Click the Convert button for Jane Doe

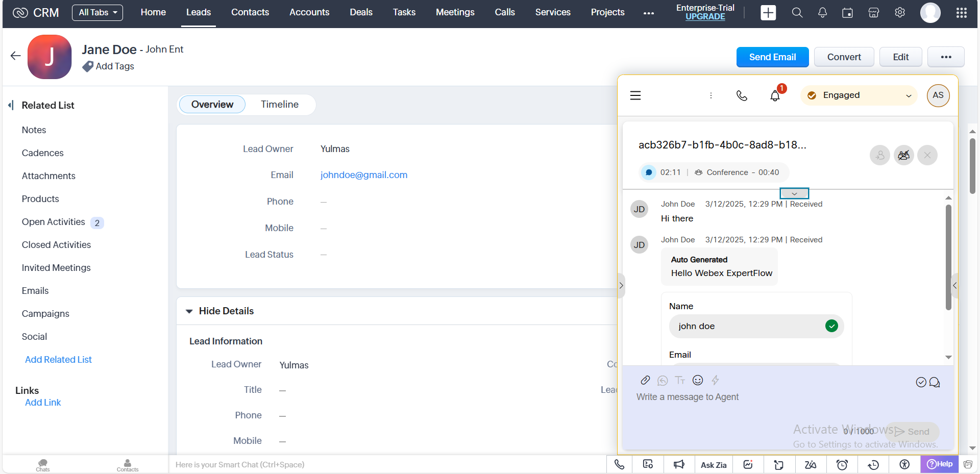[843, 57]
